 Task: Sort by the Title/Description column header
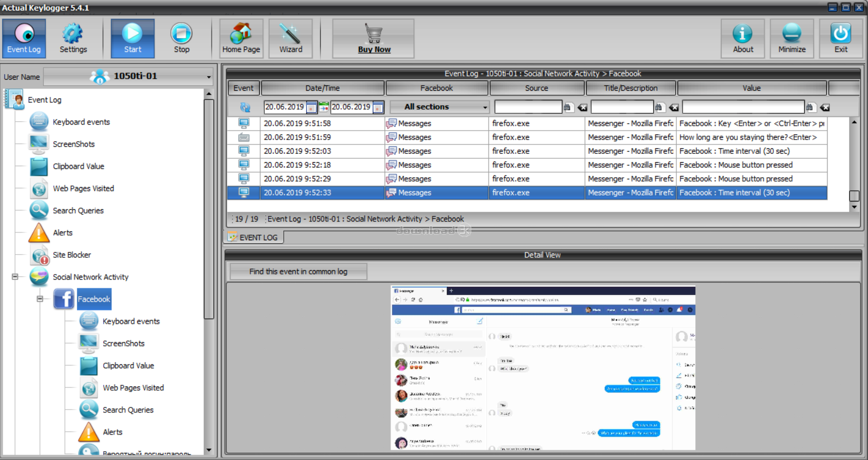pyautogui.click(x=631, y=88)
